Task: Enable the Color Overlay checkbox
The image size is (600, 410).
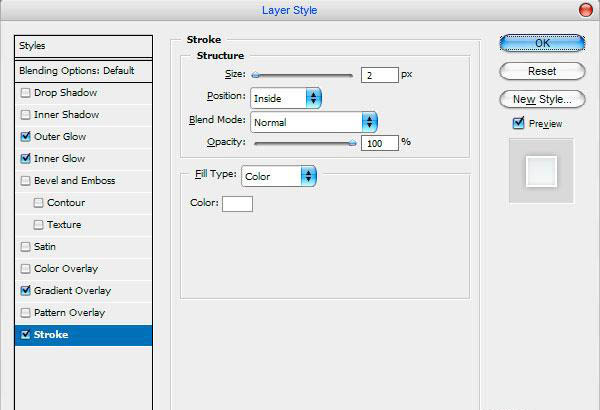Action: pos(25,269)
